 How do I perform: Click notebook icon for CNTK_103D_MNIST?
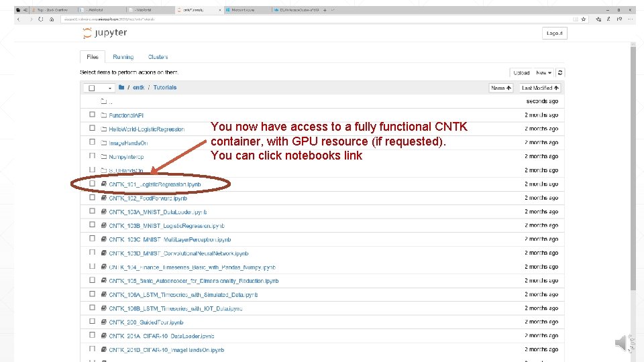coord(104,253)
